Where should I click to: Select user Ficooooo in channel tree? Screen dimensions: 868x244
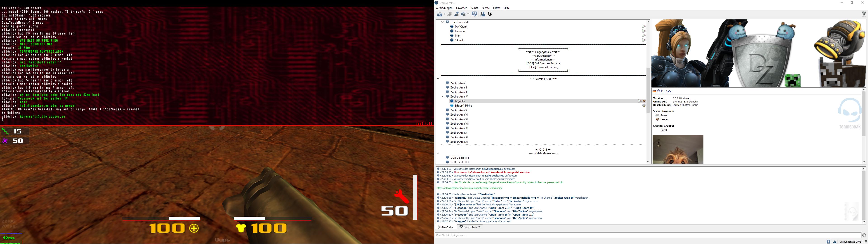pyautogui.click(x=460, y=31)
